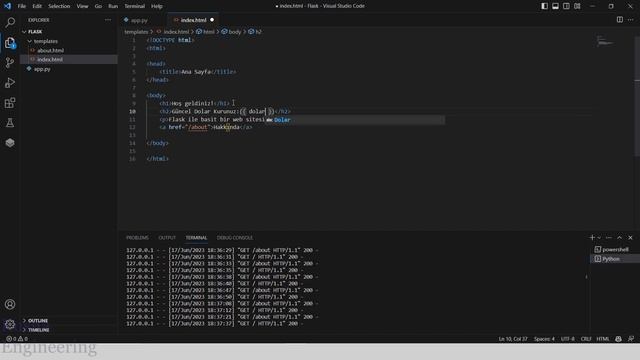
Task: Maximize the terminal panel size
Action: [x=620, y=238]
